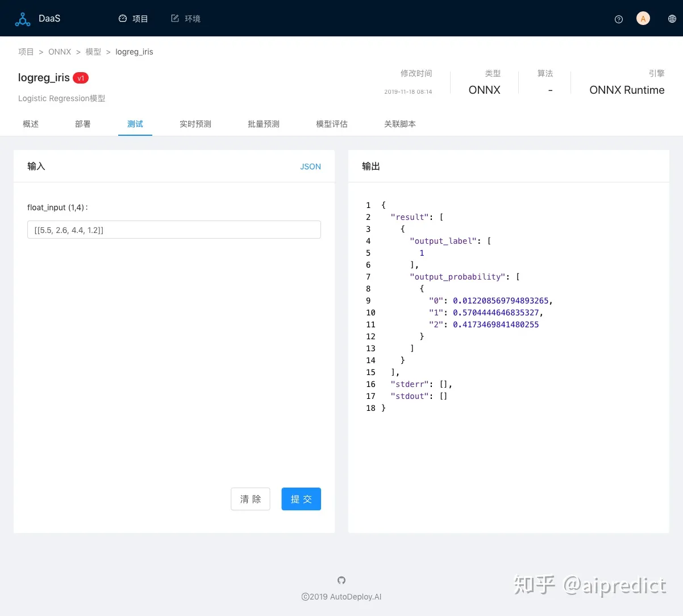
Task: Click the "output_probability" key in output
Action: click(457, 277)
